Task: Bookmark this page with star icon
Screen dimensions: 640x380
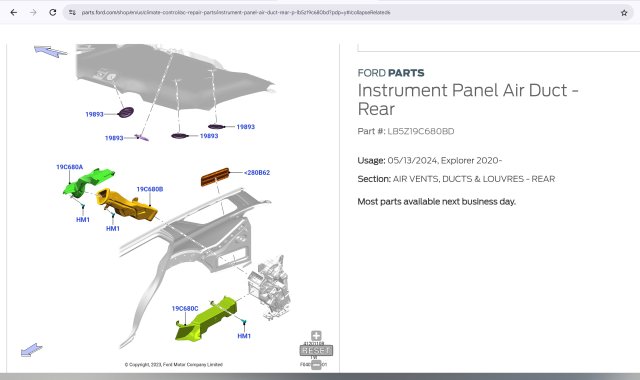Action: click(624, 13)
